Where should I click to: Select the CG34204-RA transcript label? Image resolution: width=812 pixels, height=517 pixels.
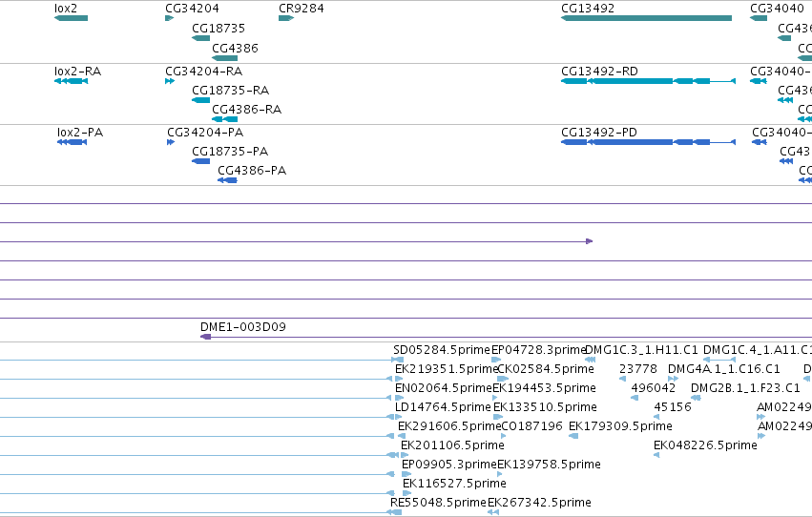coord(204,72)
